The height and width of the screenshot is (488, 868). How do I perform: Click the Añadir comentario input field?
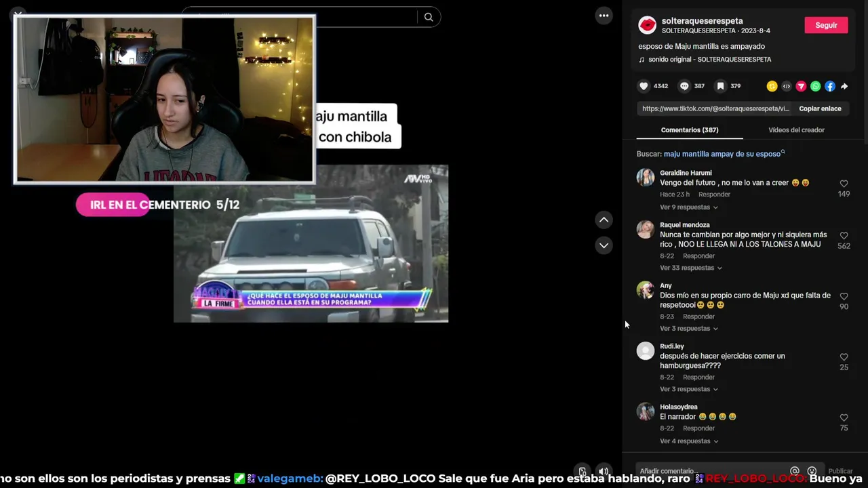pos(712,471)
